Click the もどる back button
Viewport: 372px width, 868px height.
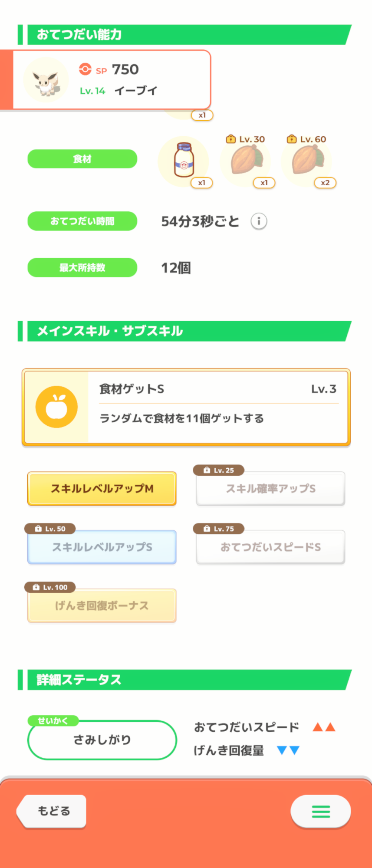(x=52, y=811)
